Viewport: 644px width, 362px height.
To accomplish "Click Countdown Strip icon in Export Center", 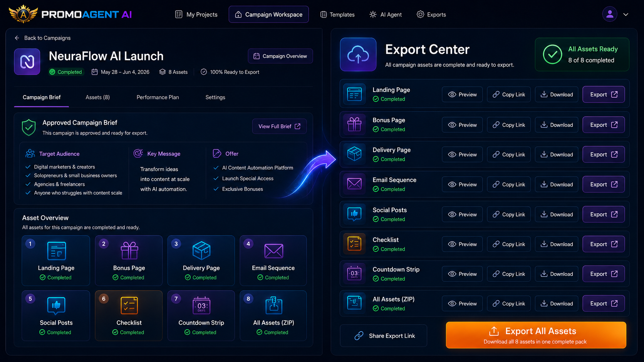I will (354, 274).
